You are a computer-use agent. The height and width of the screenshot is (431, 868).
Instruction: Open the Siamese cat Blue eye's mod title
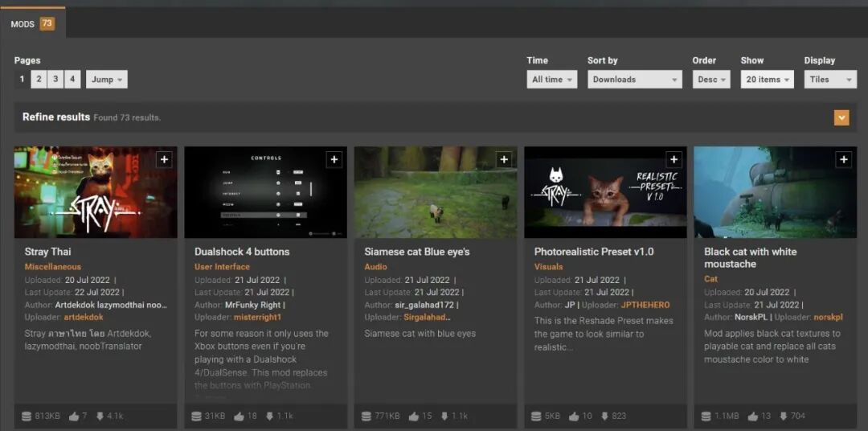[x=417, y=252]
